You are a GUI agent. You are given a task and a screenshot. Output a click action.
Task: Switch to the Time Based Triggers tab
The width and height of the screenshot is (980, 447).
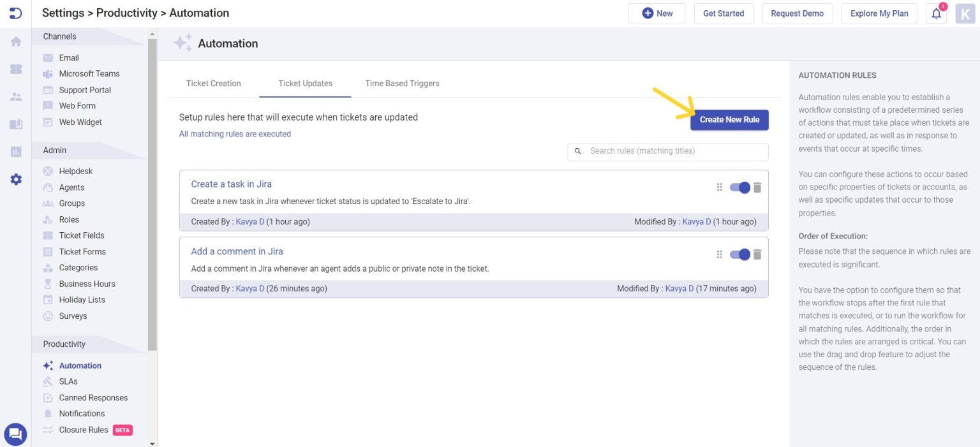(x=402, y=83)
